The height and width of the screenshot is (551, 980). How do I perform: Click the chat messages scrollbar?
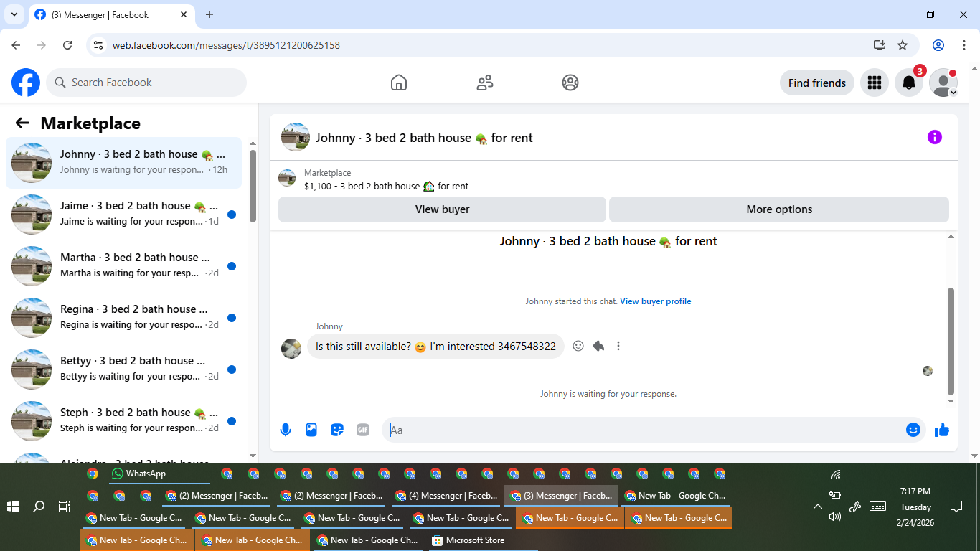click(951, 342)
